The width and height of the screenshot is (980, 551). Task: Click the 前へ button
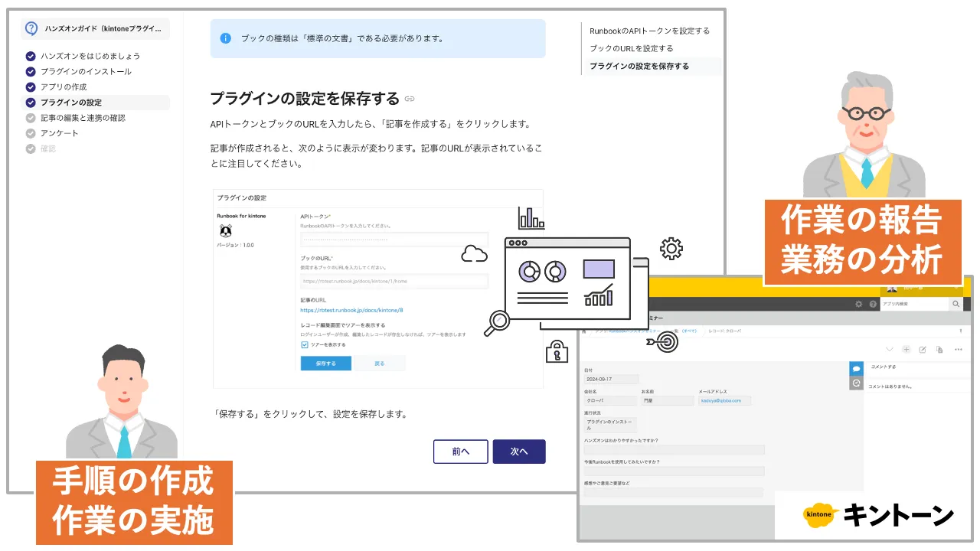(x=460, y=452)
